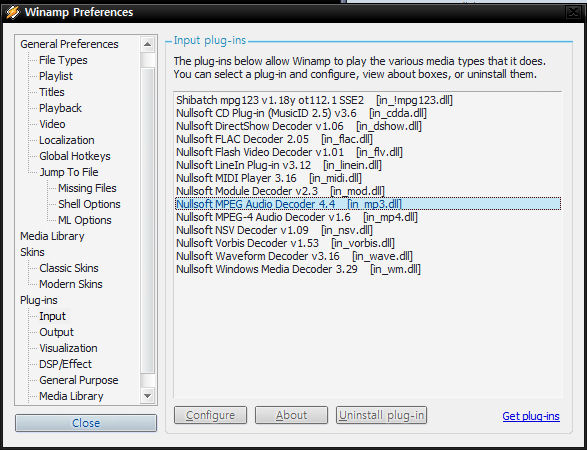587x450 pixels.
Task: Select Nullsoft Waveform Decoder v3.16
Action: point(368,256)
